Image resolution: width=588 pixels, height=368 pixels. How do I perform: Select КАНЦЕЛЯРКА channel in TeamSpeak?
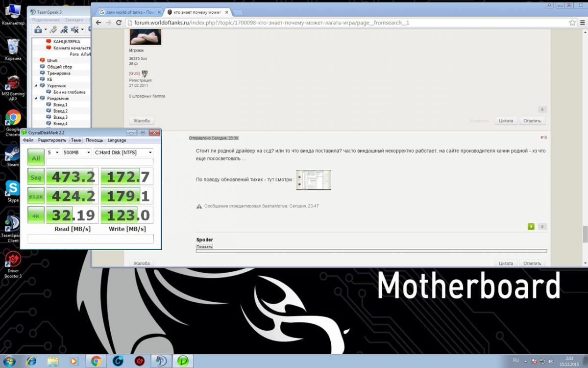pos(67,42)
